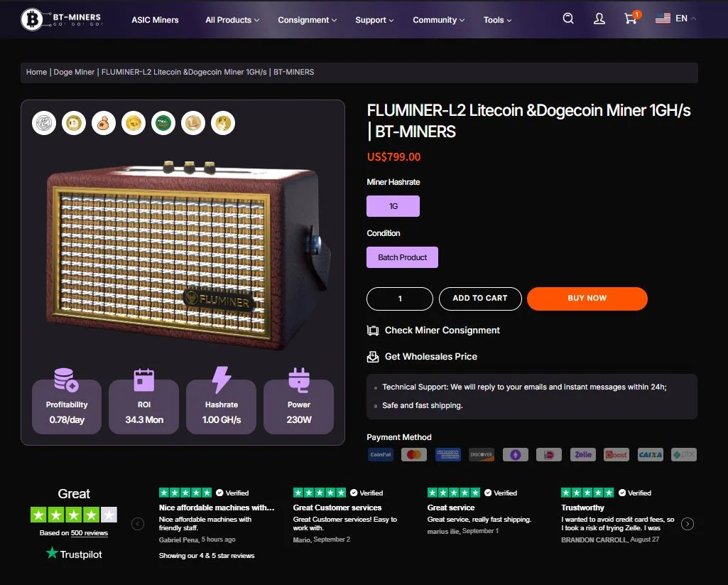The width and height of the screenshot is (728, 585).
Task: Open the shopping cart icon
Action: [630, 18]
